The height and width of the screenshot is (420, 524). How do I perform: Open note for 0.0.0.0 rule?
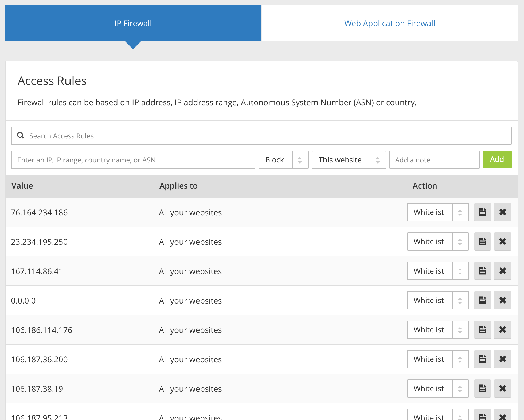[482, 300]
